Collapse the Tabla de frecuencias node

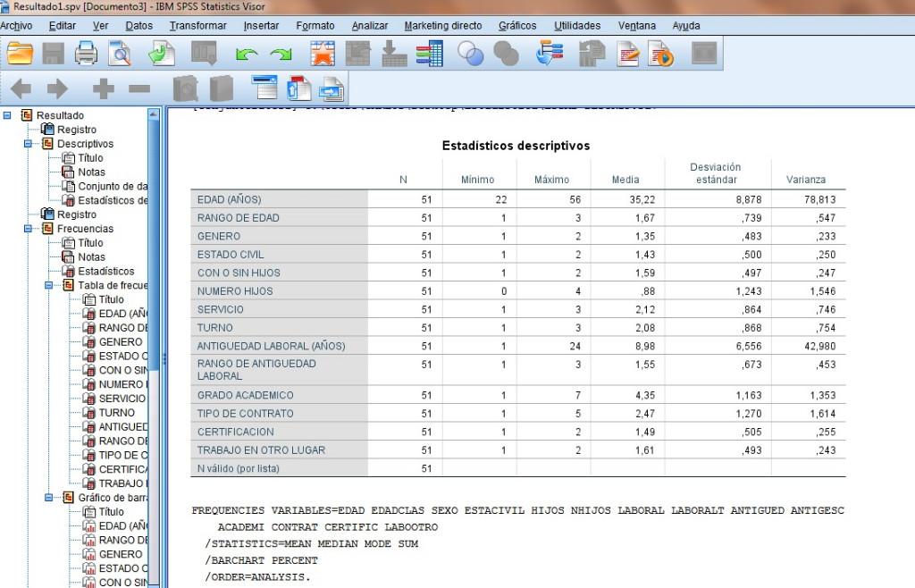(x=49, y=285)
